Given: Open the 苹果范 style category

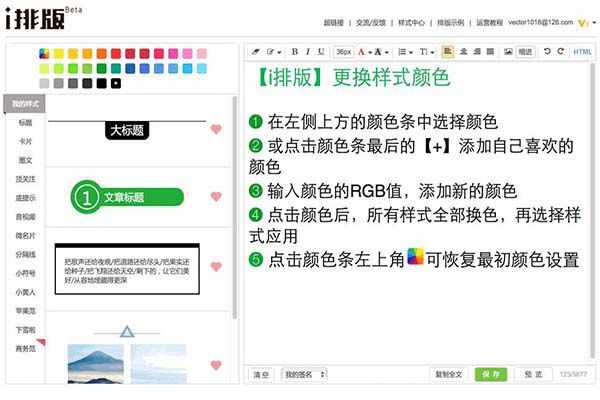Looking at the screenshot, I should click(x=26, y=311).
